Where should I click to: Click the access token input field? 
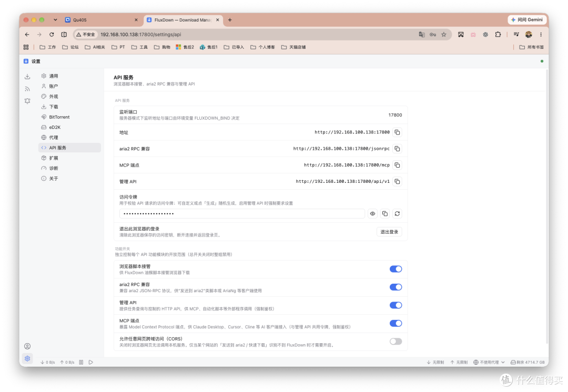click(x=242, y=213)
